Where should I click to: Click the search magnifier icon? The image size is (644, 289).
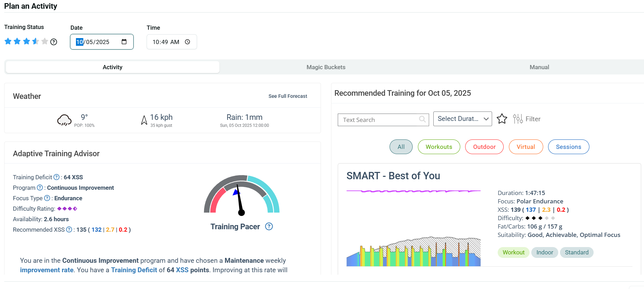(422, 120)
